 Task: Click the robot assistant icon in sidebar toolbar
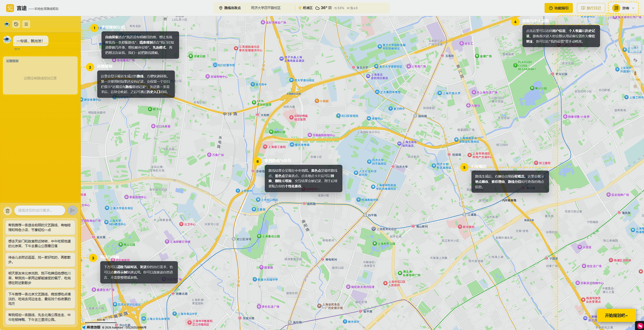[x=7, y=24]
